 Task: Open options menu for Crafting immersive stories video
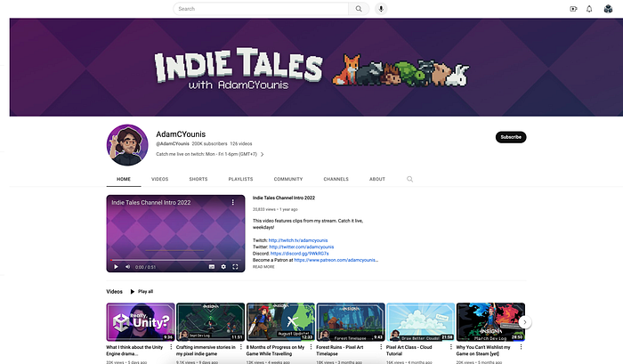point(241,347)
